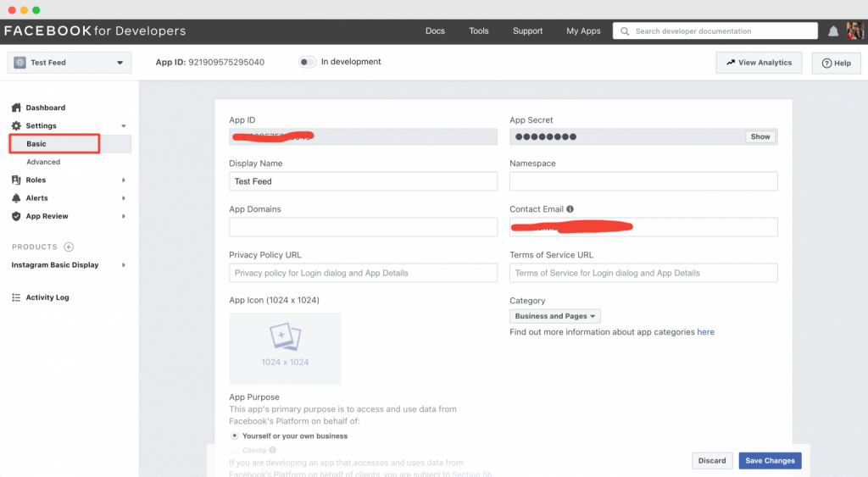Open Instagram Basic Display product
Viewport: 868px width, 477px height.
point(55,265)
